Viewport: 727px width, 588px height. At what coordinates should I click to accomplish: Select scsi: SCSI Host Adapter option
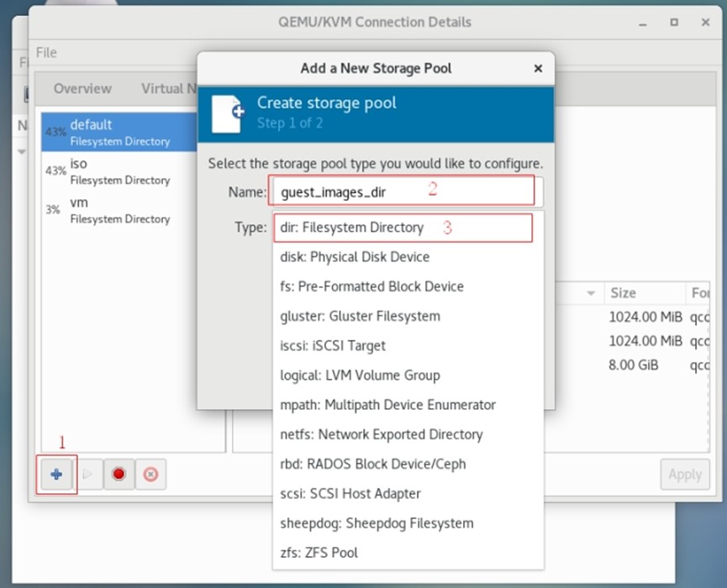click(408, 493)
